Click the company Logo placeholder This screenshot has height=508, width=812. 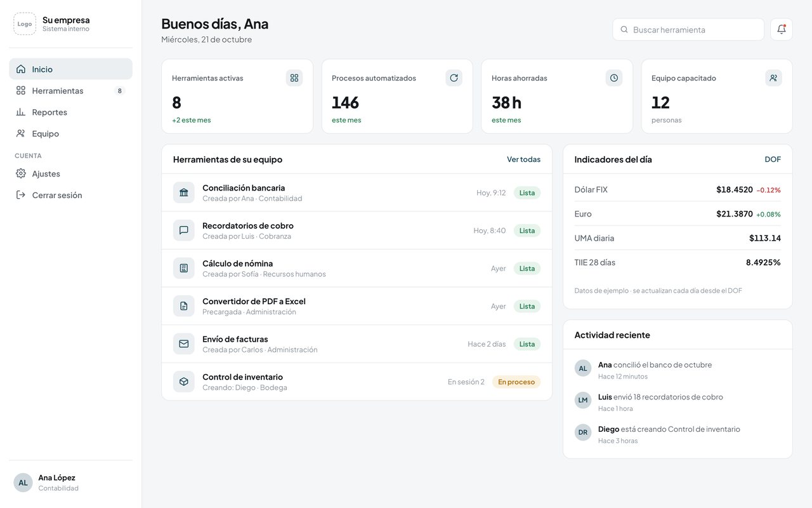click(25, 24)
